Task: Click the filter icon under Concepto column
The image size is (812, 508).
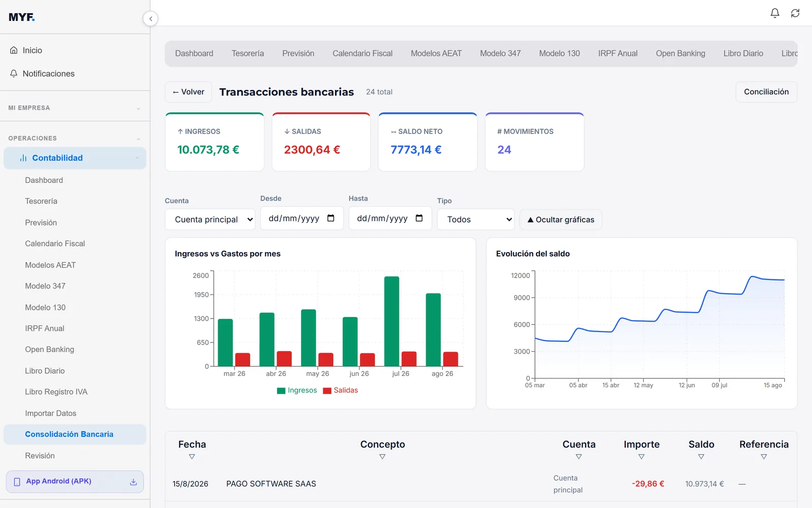Action: click(x=382, y=457)
